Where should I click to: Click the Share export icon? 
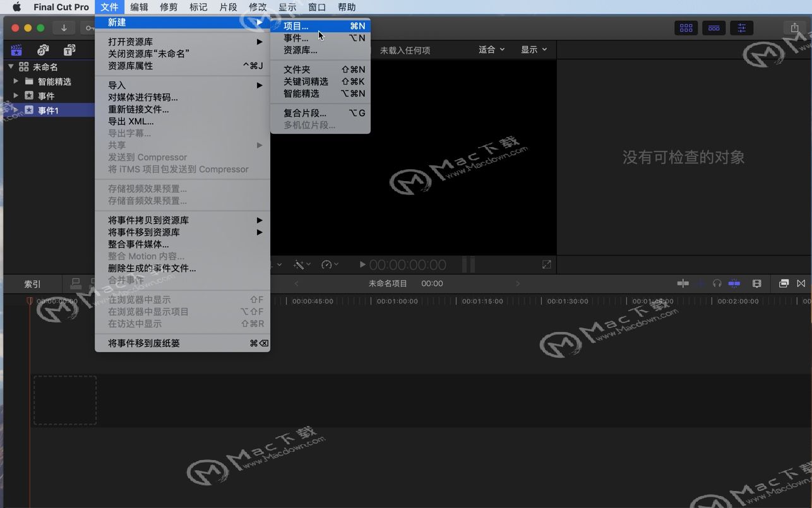coord(794,28)
